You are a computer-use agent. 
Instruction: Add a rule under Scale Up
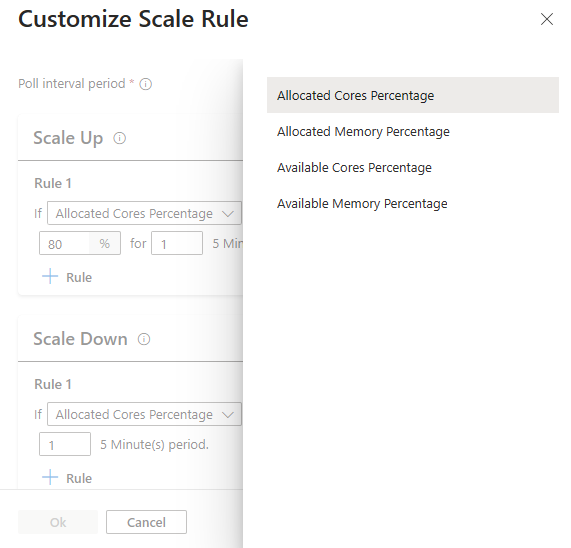(x=67, y=277)
